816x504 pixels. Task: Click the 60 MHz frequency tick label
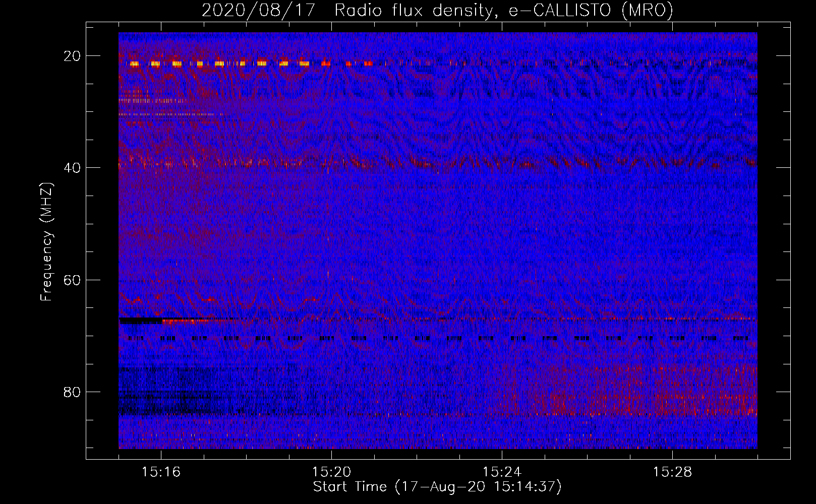click(73, 280)
